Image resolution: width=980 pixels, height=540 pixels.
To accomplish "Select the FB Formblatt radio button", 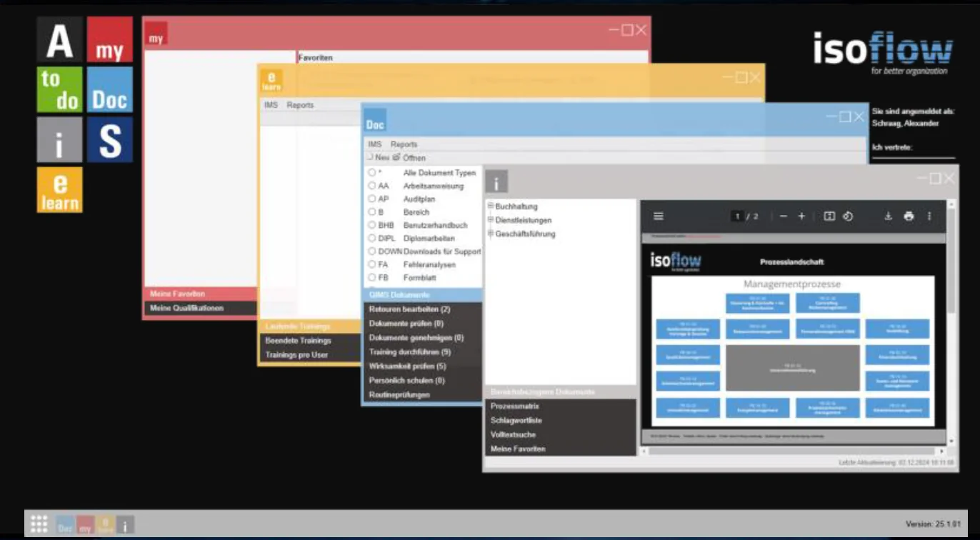I will pos(372,278).
